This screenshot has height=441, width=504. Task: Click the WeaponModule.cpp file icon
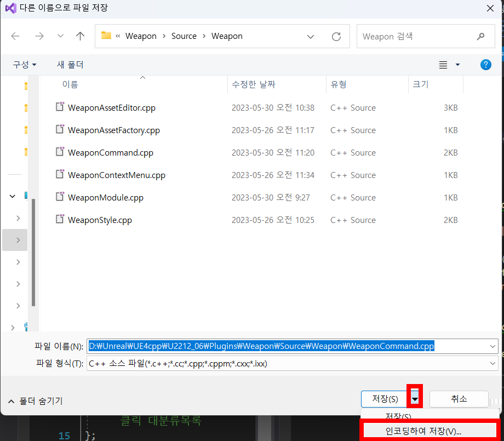coord(60,197)
